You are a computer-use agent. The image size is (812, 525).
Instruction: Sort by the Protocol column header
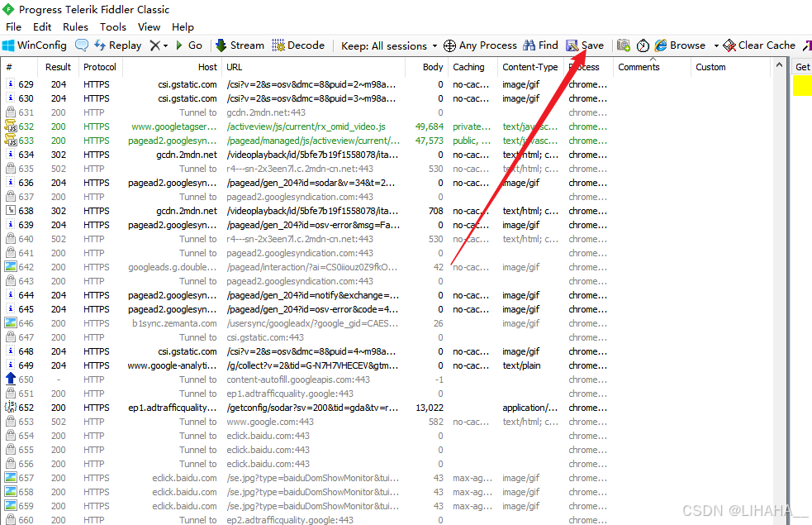(100, 67)
